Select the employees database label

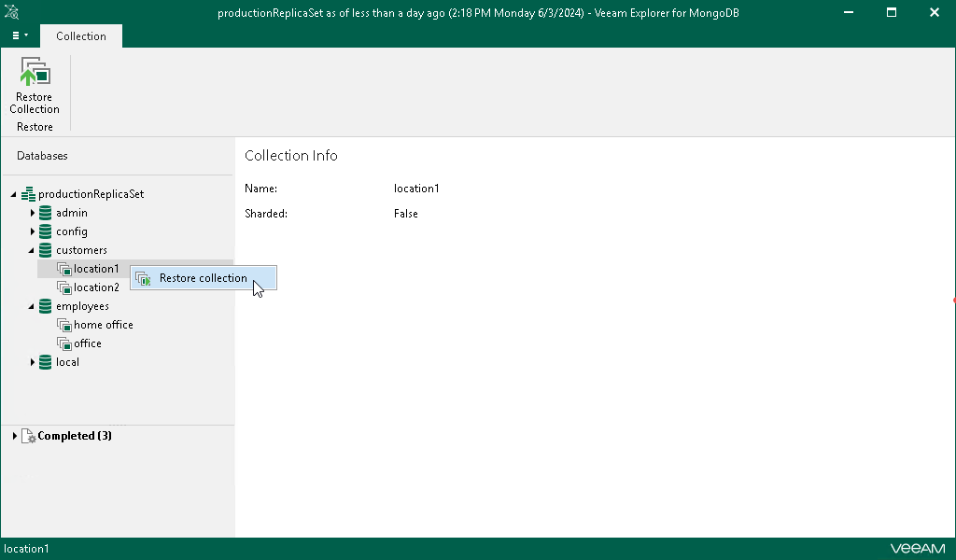point(82,306)
